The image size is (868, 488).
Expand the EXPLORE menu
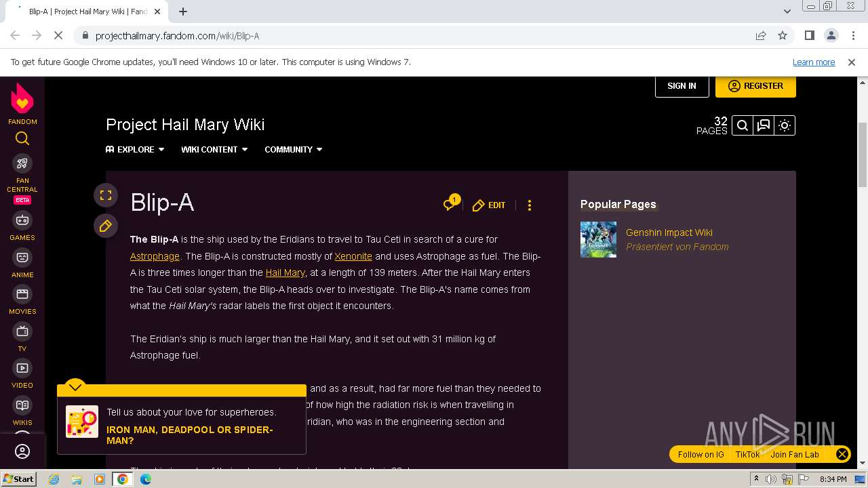[x=135, y=150]
